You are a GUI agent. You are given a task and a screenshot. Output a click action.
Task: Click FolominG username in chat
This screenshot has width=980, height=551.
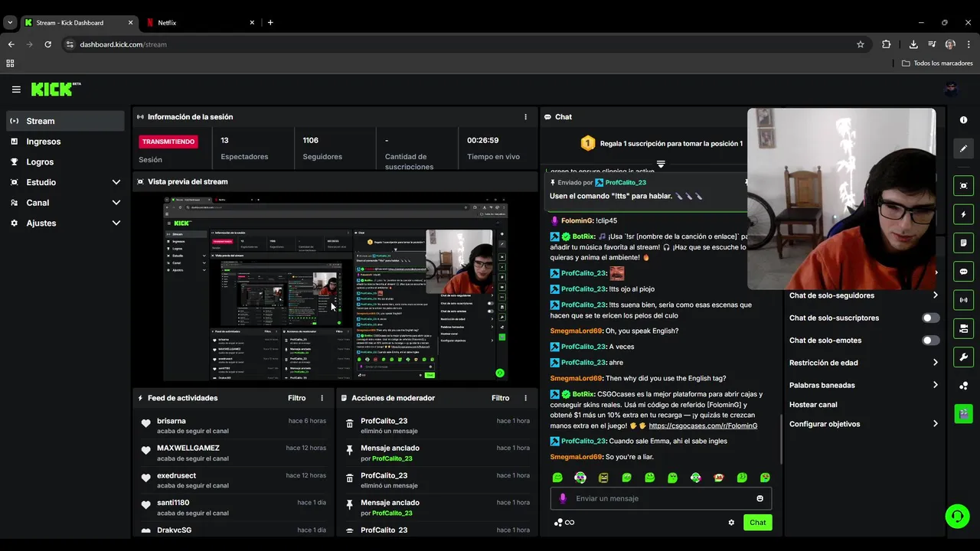pyautogui.click(x=577, y=220)
